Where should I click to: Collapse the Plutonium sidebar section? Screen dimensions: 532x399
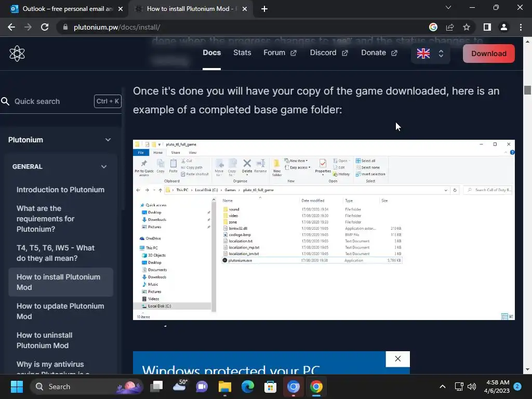[x=108, y=140]
